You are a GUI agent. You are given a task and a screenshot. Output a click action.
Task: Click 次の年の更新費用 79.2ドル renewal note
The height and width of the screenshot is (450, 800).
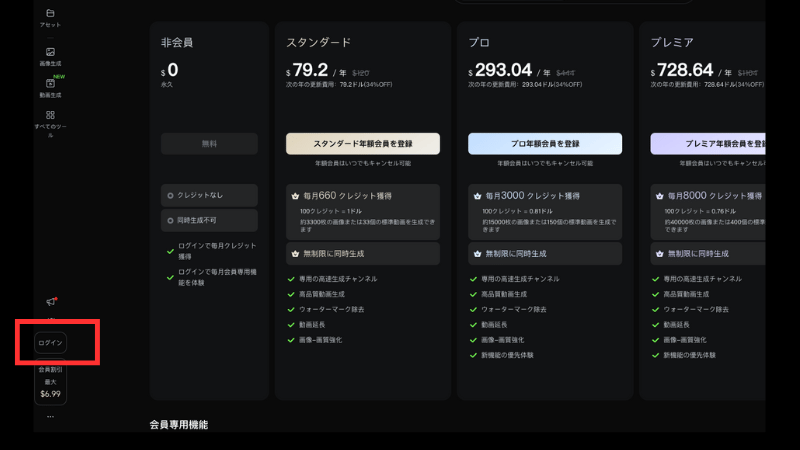click(x=339, y=85)
